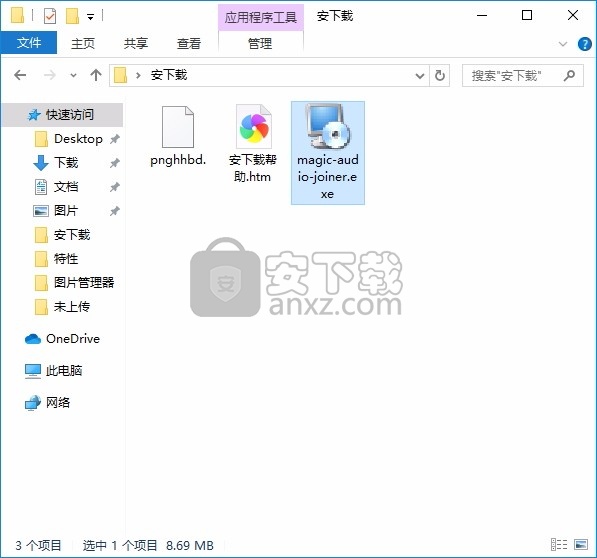597x558 pixels.
Task: Expand the address bar path chevron
Action: 138,75
